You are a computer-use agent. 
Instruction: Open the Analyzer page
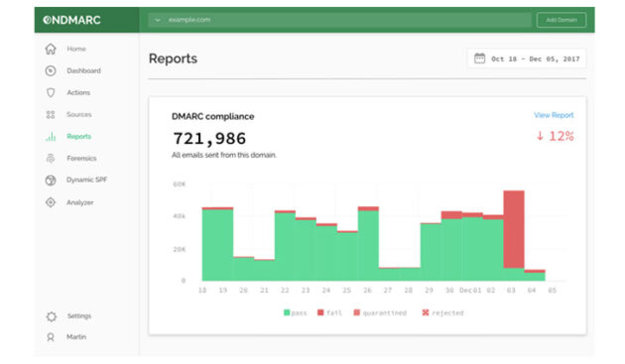[80, 202]
